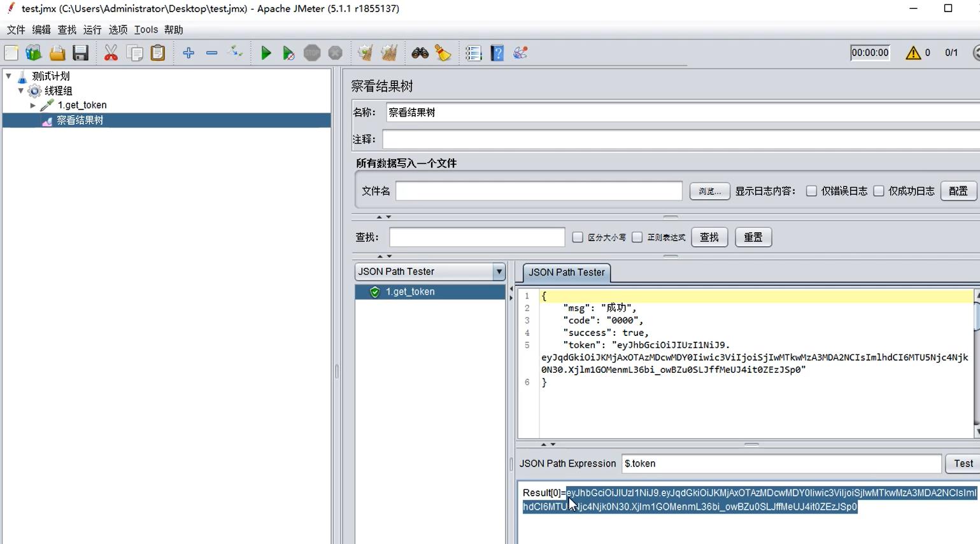The image size is (980, 544).
Task: Click the New test plan icon
Action: point(11,53)
